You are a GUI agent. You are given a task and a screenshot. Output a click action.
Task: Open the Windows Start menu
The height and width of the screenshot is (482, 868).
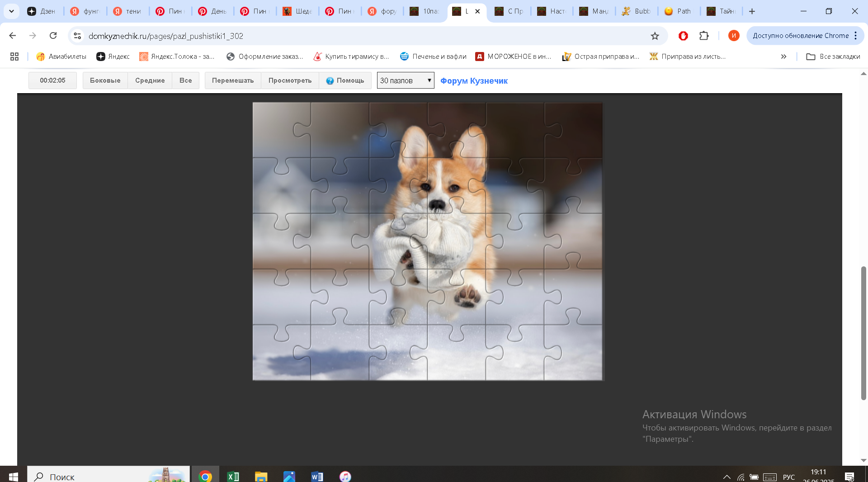pos(13,477)
